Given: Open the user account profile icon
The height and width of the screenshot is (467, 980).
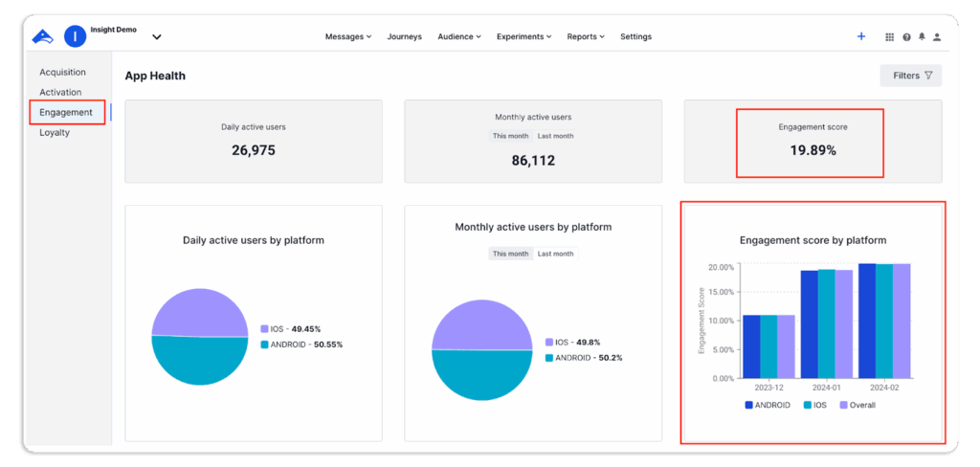Looking at the screenshot, I should click(x=937, y=37).
